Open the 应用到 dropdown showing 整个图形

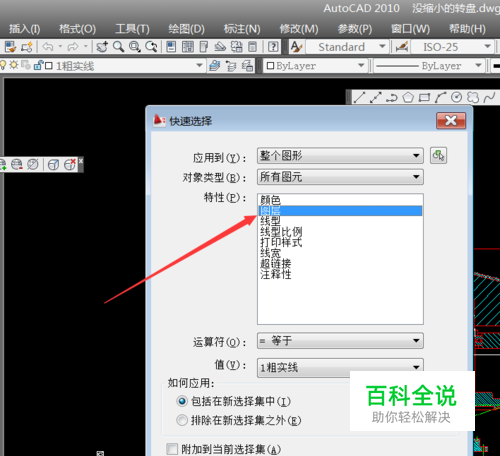(340, 156)
